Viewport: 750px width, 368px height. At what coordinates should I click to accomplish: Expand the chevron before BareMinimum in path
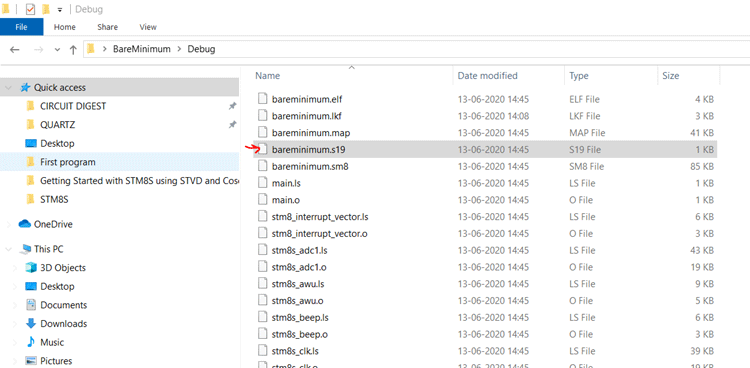click(x=104, y=49)
